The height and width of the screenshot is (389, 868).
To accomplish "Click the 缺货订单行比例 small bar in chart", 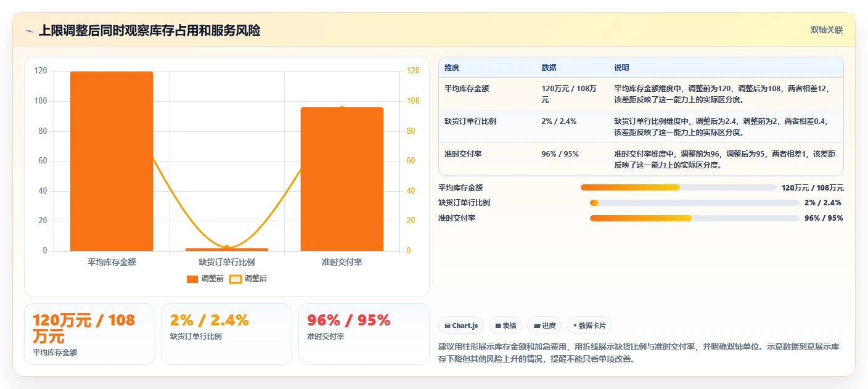I will pos(227,250).
